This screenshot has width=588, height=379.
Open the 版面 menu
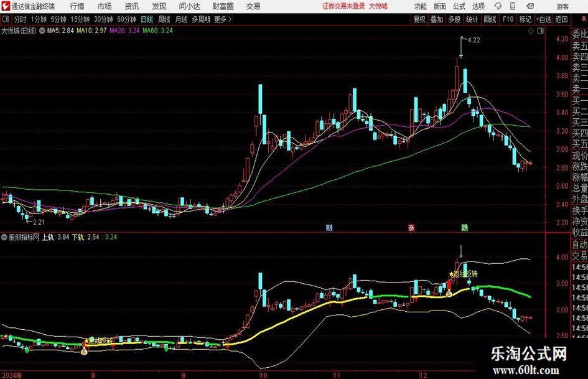tap(440, 6)
